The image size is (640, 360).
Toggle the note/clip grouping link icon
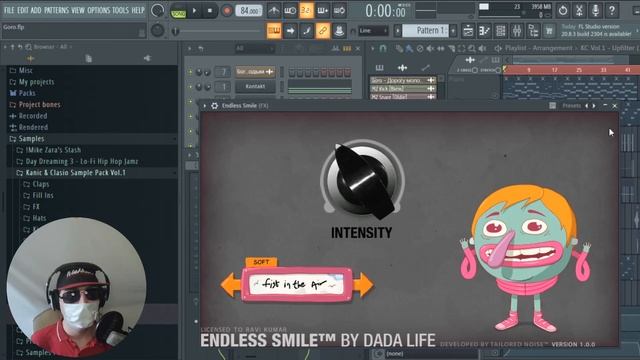click(x=322, y=31)
